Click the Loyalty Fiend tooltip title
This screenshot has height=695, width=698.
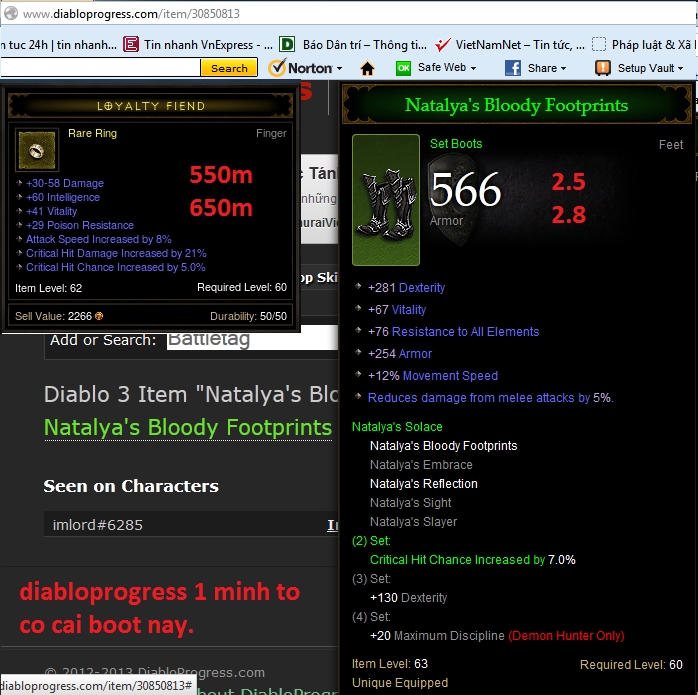point(151,106)
